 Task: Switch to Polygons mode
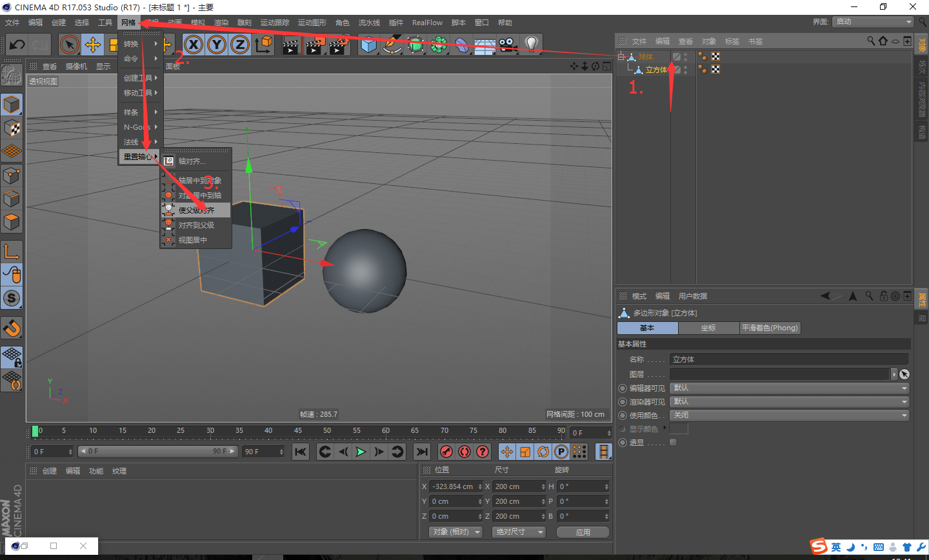(12, 222)
